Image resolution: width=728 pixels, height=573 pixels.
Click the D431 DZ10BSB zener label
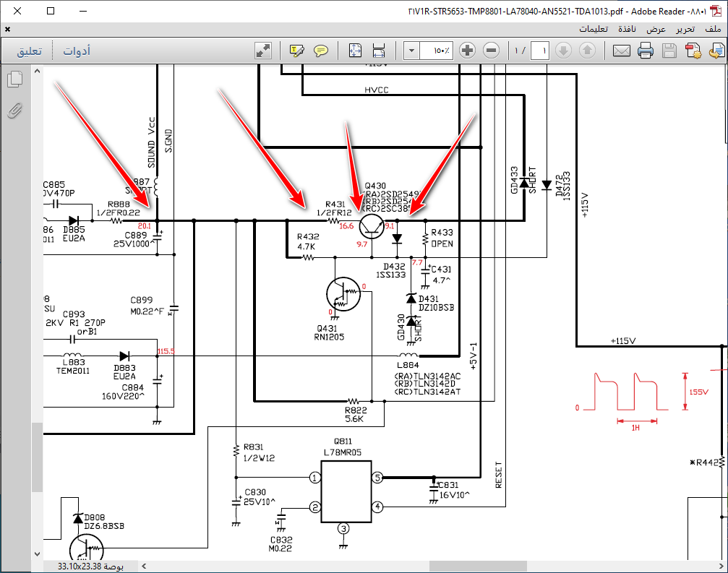point(436,303)
